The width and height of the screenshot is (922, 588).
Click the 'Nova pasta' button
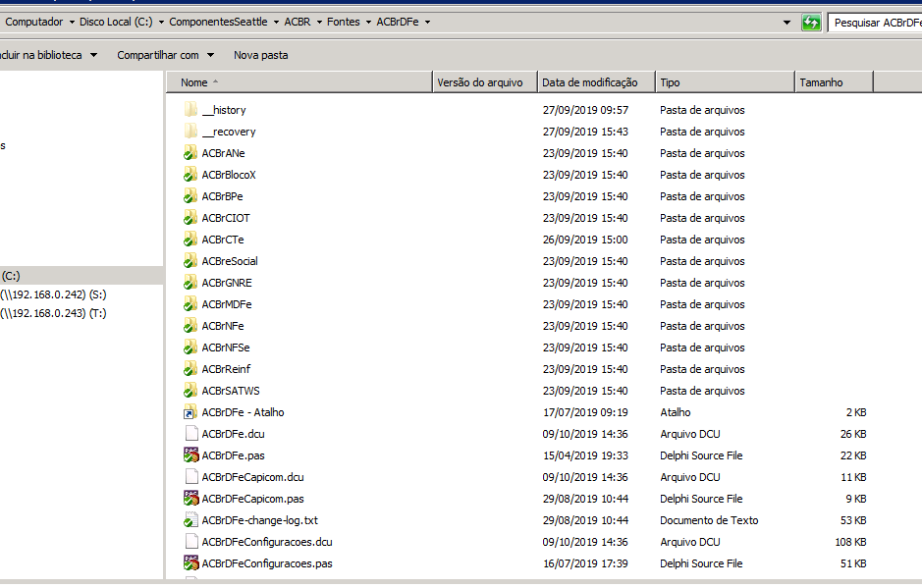pyautogui.click(x=261, y=55)
